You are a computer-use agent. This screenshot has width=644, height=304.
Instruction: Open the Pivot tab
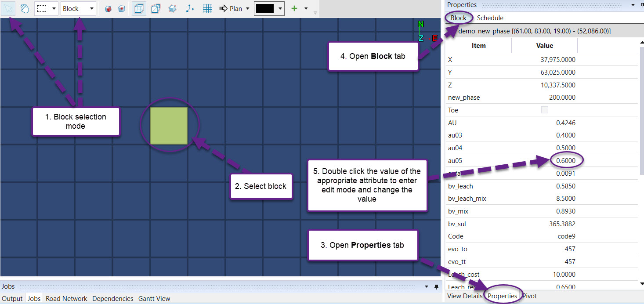(530, 296)
